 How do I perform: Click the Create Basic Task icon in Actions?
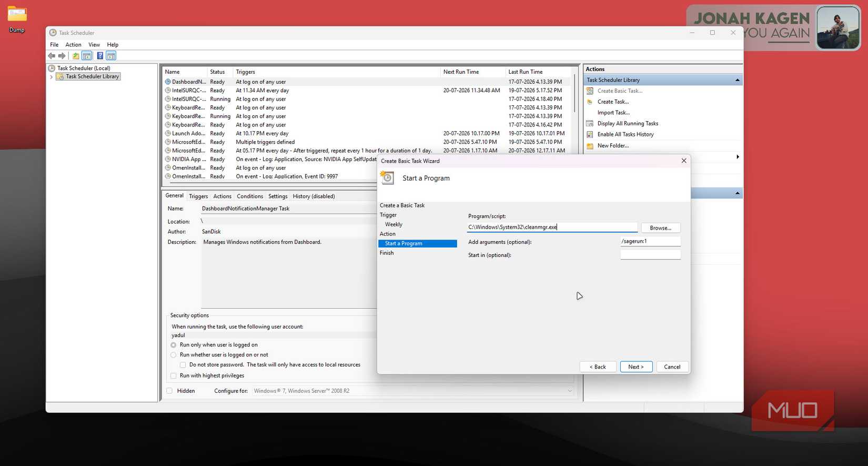(590, 91)
